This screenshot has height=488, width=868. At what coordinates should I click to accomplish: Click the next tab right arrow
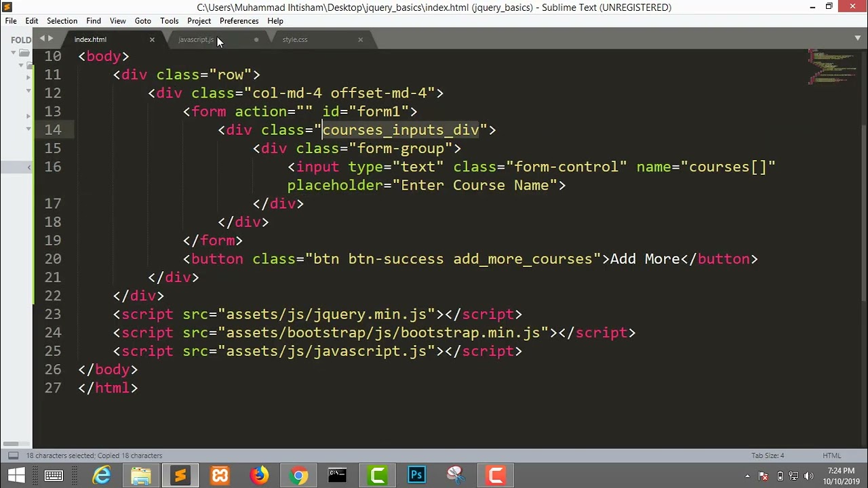click(50, 39)
